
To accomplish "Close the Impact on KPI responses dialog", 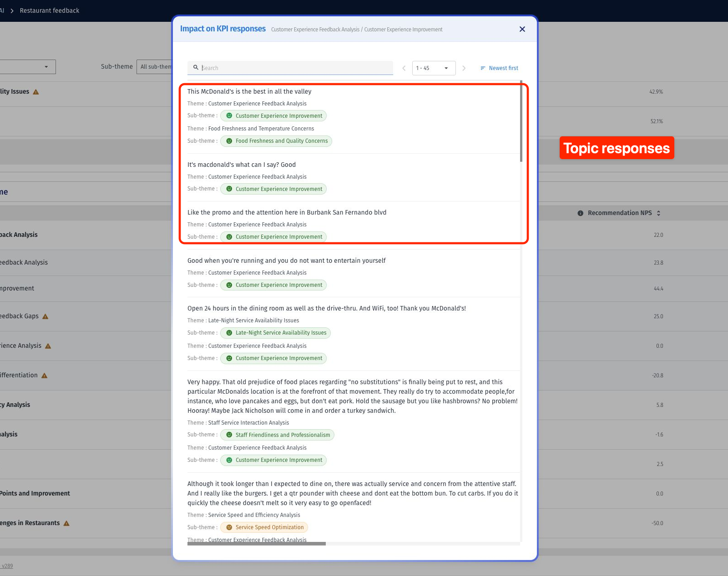I will click(x=522, y=29).
